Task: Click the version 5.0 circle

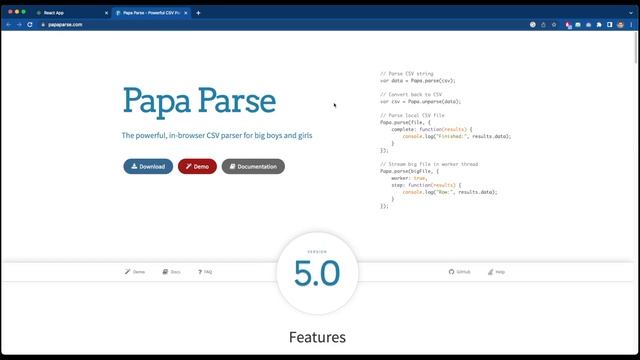Action: click(x=317, y=273)
